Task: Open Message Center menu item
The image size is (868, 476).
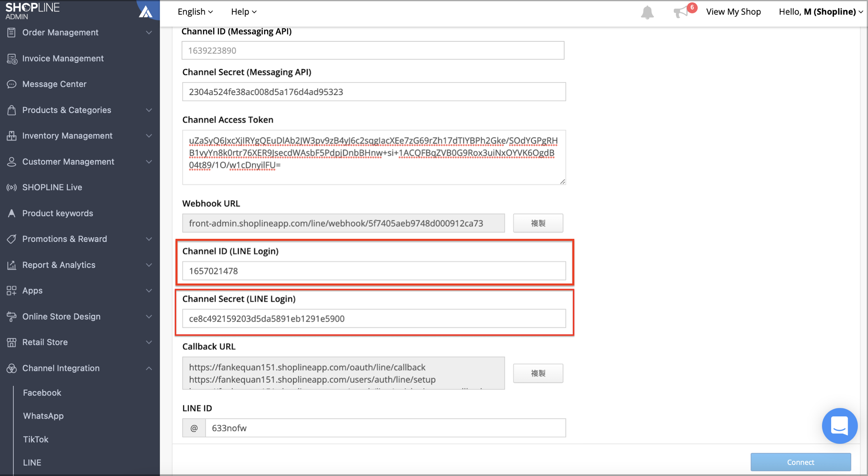Action: [x=54, y=84]
